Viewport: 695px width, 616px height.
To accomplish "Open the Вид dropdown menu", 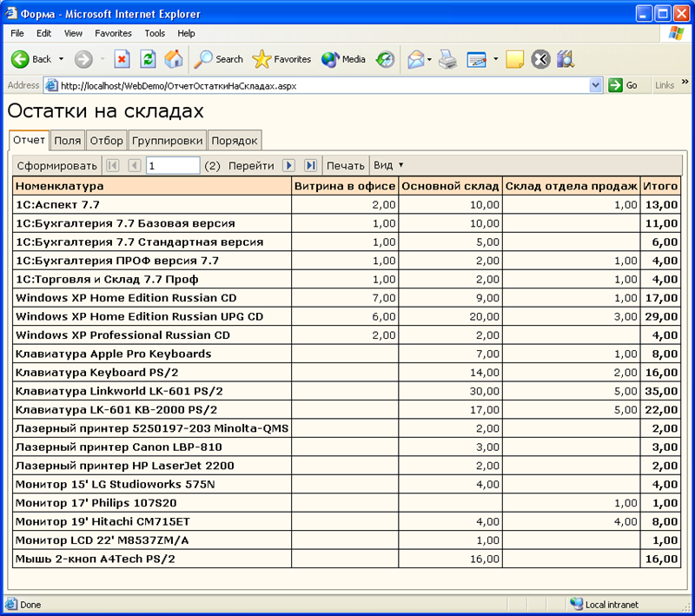I will [388, 165].
